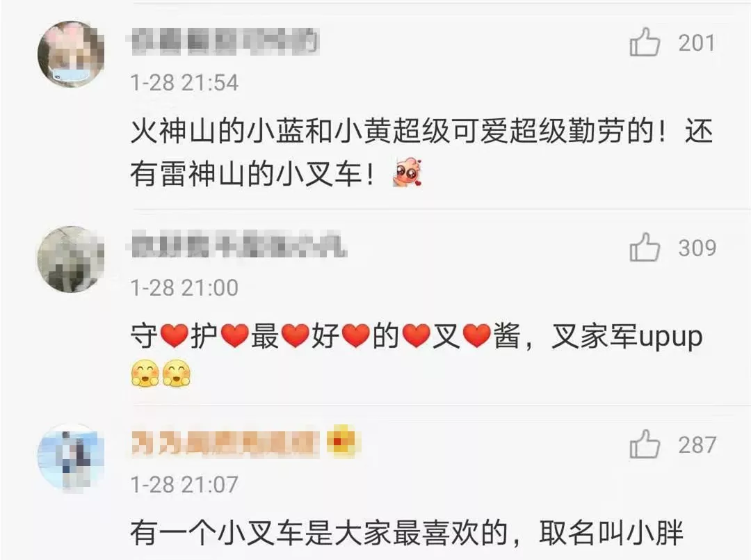Open the blurred username above 1-28 21:00
The image size is (751, 560).
(x=238, y=246)
